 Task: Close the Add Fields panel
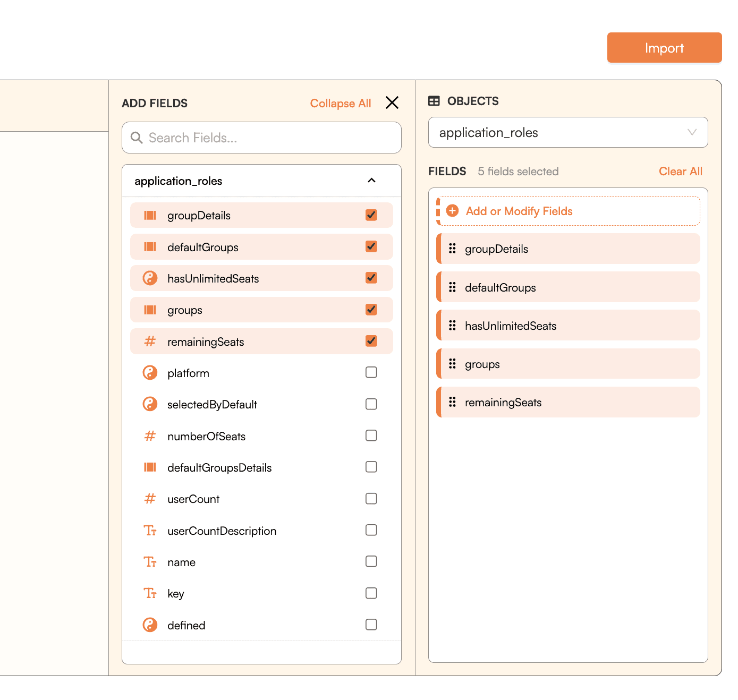(392, 103)
